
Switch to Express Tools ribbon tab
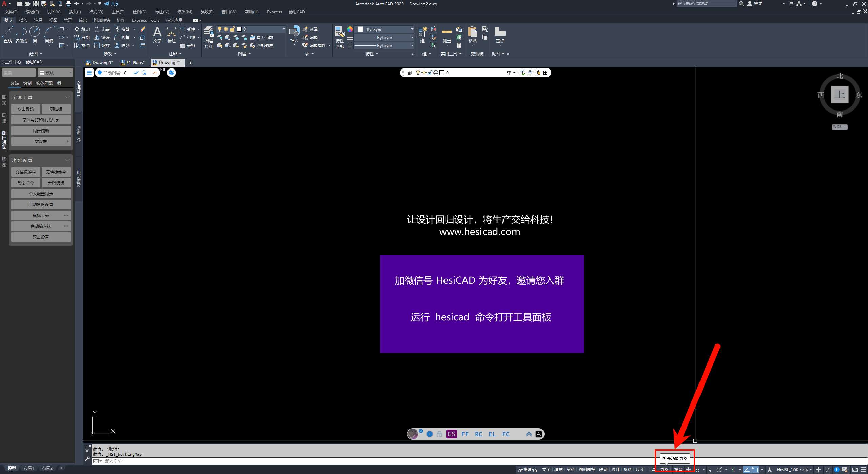(145, 20)
